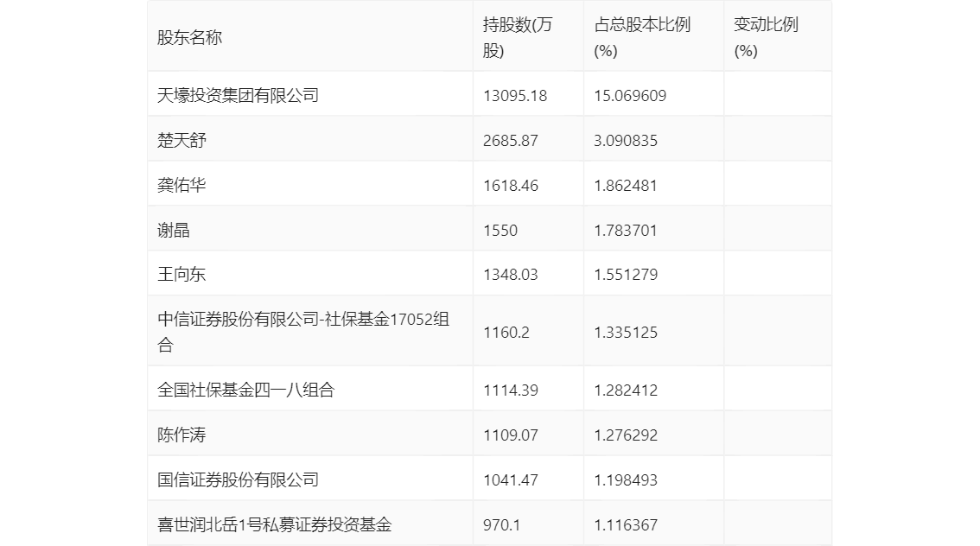Viewport: 980px width, 546px height.
Task: Click percentage value 1.198493
Action: coord(626,480)
